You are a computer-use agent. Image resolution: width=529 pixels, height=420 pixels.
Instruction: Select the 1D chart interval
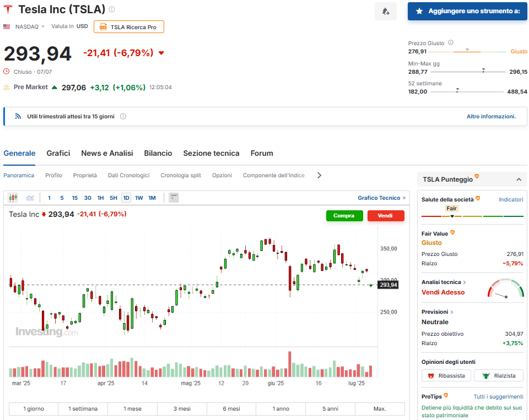coord(126,198)
